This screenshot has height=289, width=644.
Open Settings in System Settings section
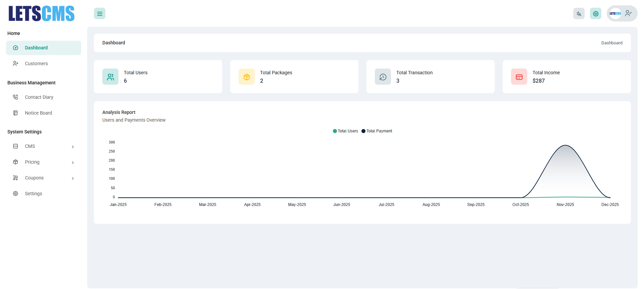[33, 194]
